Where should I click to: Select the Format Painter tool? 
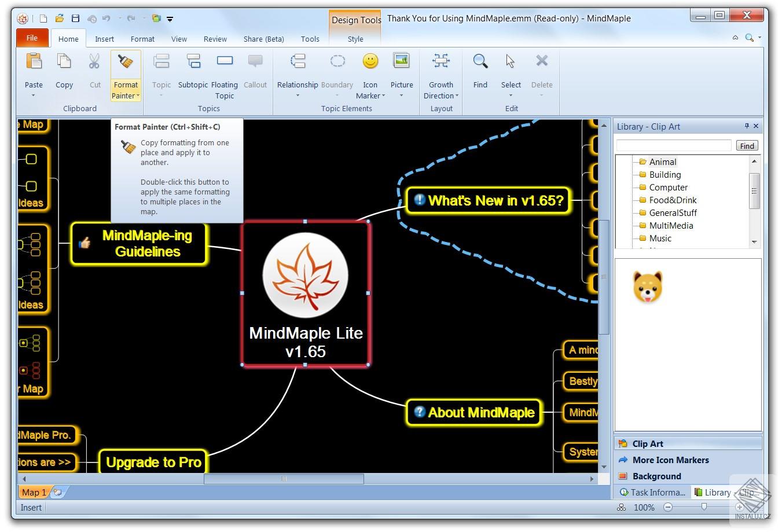tap(125, 74)
